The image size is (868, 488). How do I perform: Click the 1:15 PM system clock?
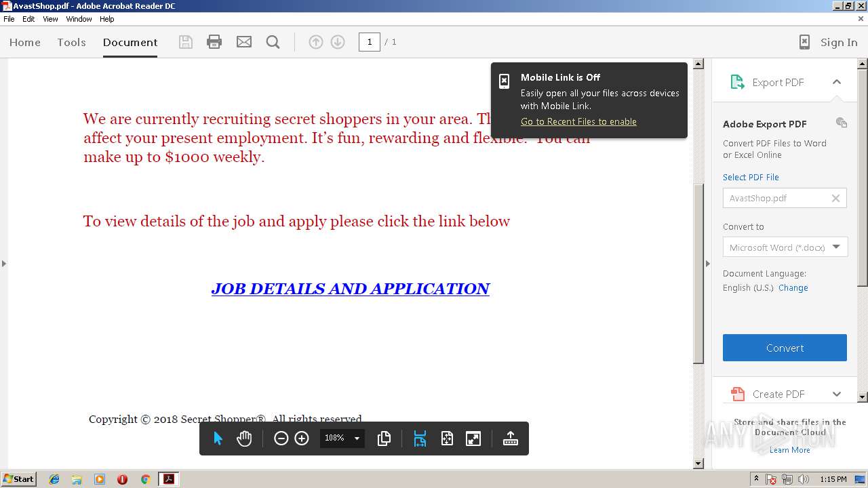coord(833,479)
